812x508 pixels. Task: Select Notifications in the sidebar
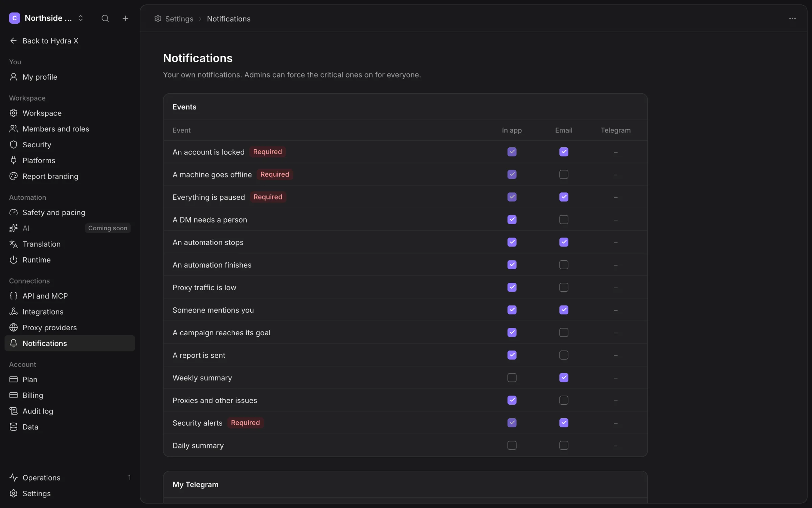click(70, 343)
